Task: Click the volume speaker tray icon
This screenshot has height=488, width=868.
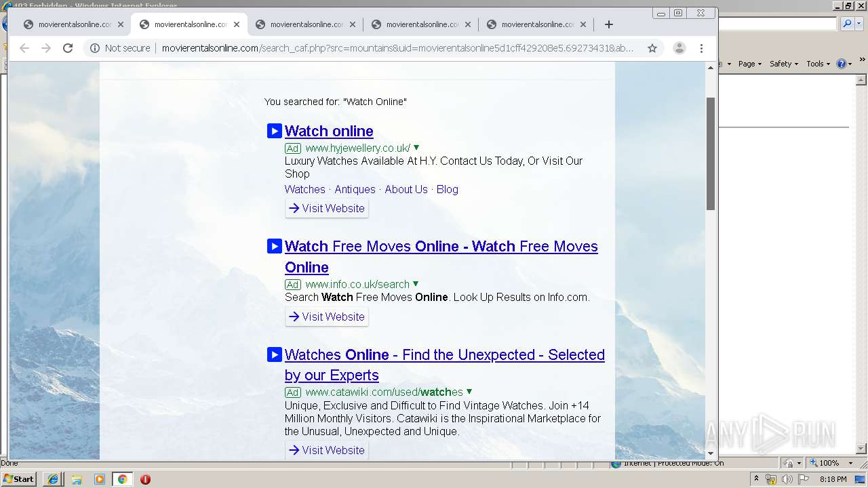Action: (787, 479)
